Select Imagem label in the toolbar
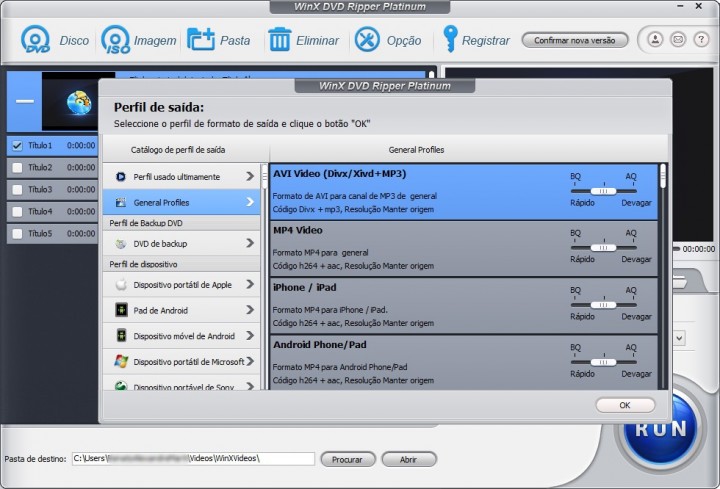 pyautogui.click(x=155, y=40)
